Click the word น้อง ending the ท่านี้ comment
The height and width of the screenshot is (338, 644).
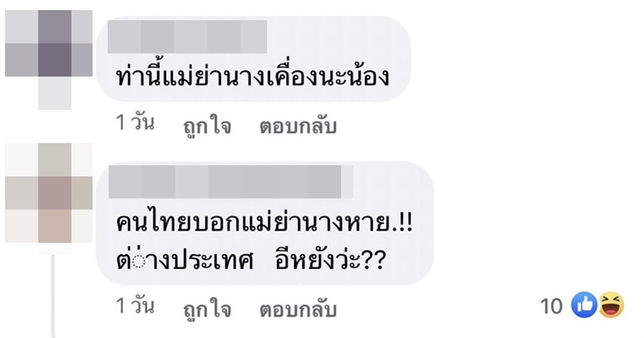(x=367, y=78)
